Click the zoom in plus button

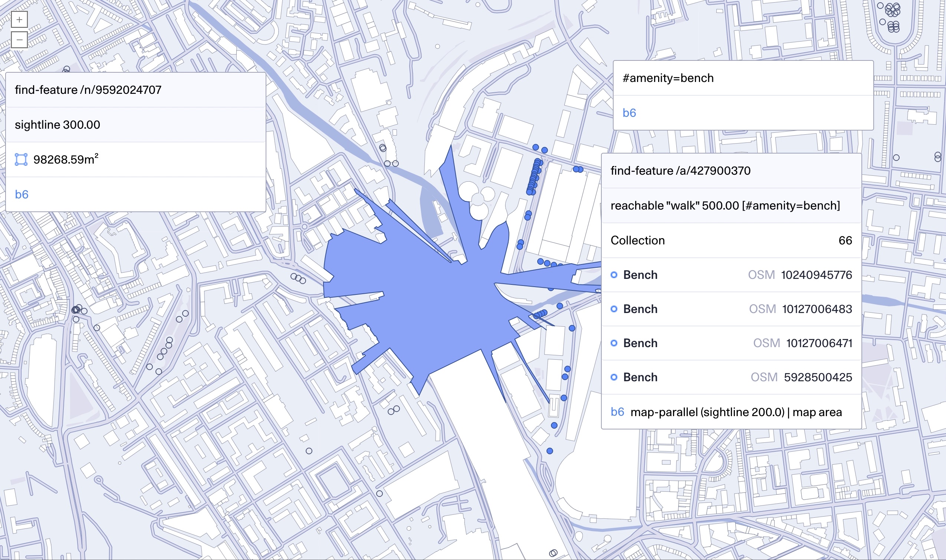(x=19, y=20)
